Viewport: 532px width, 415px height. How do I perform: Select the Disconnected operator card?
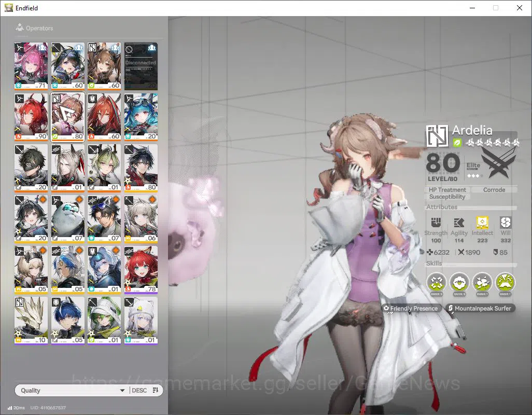[x=141, y=66]
